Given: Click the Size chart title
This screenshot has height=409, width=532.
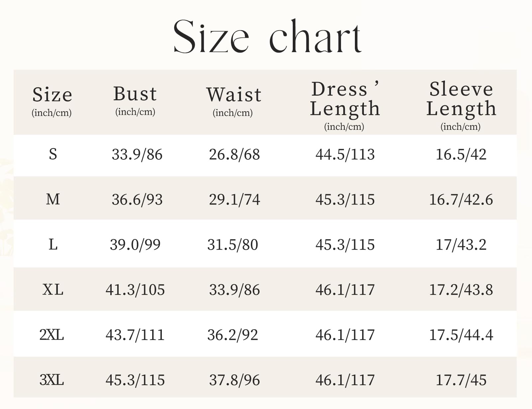Looking at the screenshot, I should 267,37.
